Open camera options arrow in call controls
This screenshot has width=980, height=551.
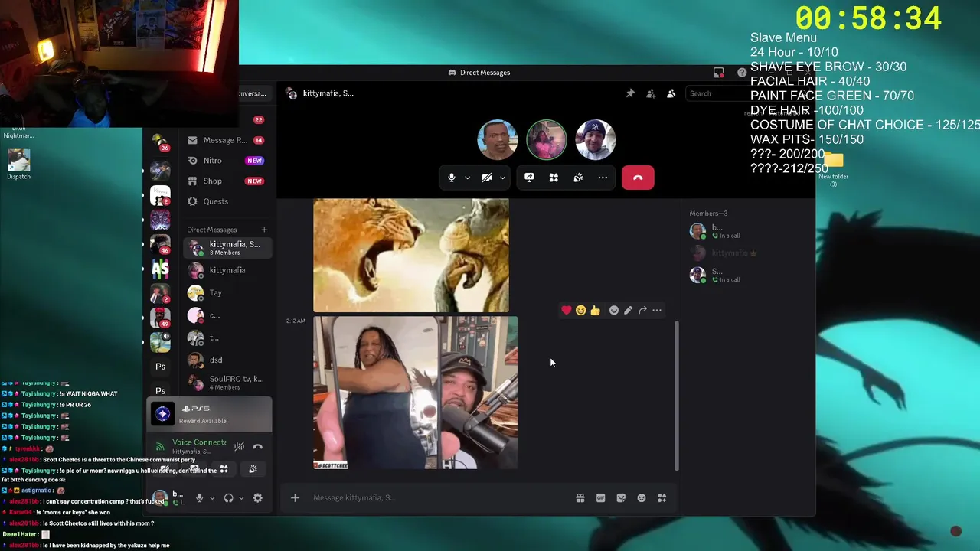pyautogui.click(x=502, y=178)
